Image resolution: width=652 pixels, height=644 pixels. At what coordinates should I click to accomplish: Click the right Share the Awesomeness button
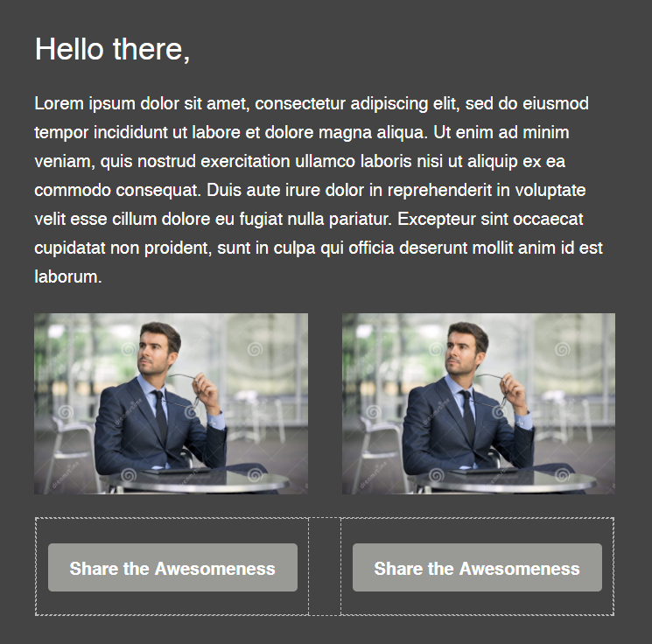(x=477, y=567)
